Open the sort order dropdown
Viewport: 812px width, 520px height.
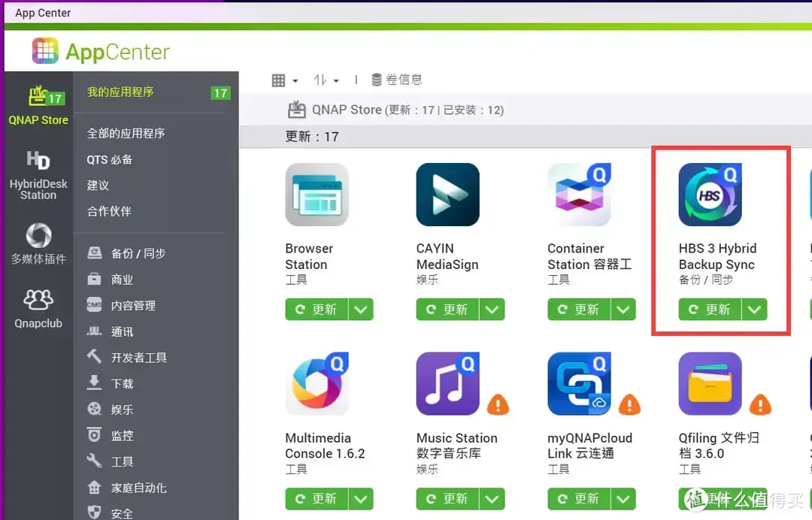(x=326, y=79)
